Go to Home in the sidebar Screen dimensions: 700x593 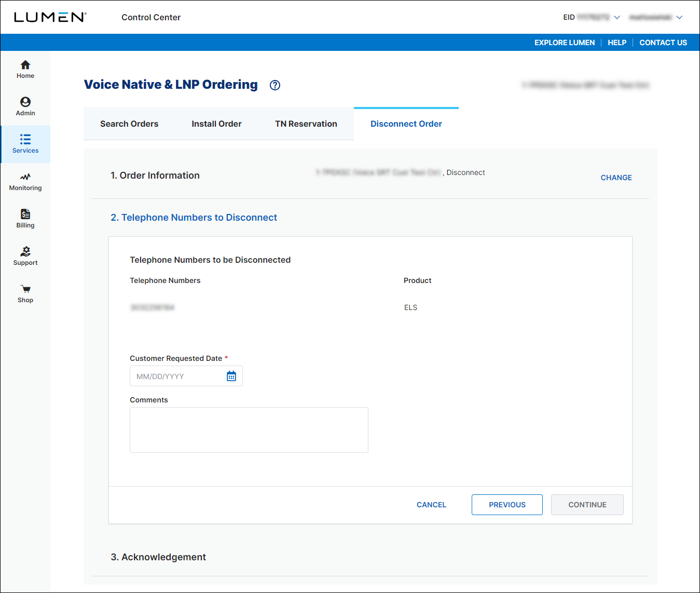tap(25, 70)
